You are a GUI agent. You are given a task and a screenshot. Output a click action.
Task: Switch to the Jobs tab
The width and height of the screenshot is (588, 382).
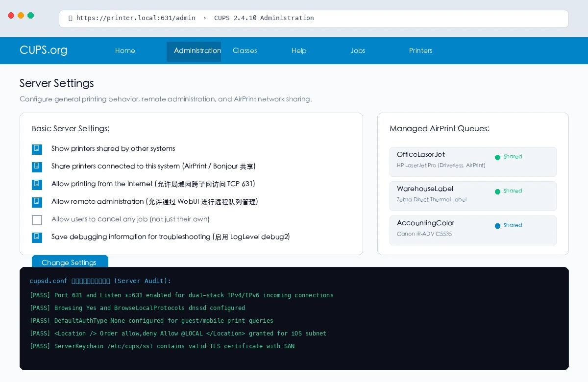click(x=358, y=51)
